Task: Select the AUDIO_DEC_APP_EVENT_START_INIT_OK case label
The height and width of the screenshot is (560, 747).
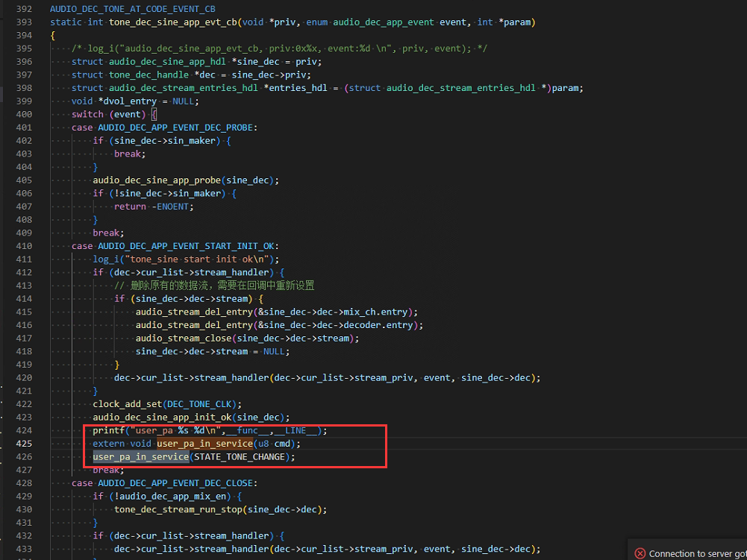Action: click(187, 246)
